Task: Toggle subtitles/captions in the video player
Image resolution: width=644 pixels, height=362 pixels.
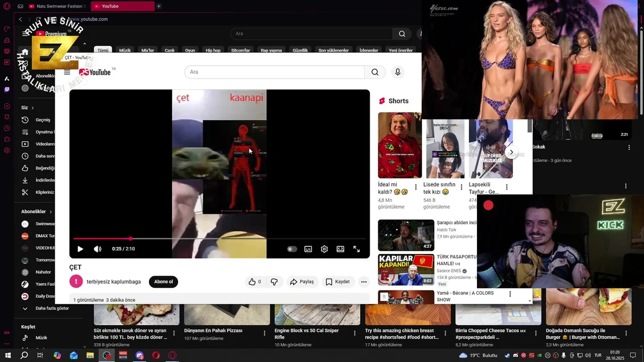Action: 308,249
